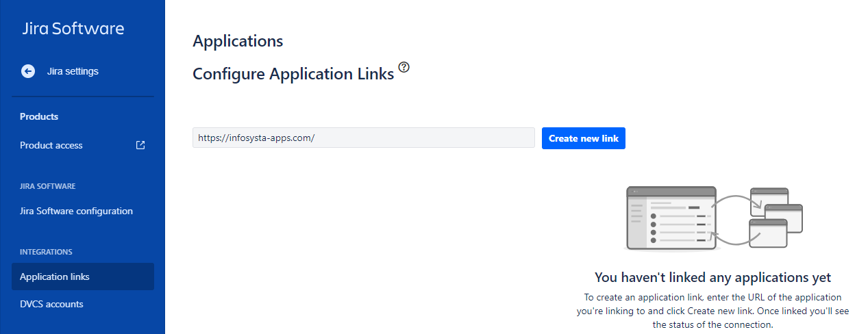Screen dimensions: 868x334
Task: Focus the application URL input field
Action: tap(364, 138)
